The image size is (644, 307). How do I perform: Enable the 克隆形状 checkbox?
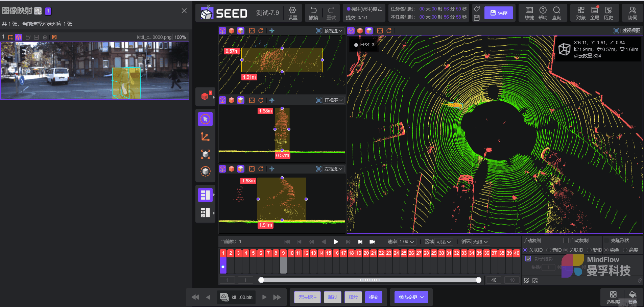[x=606, y=240]
